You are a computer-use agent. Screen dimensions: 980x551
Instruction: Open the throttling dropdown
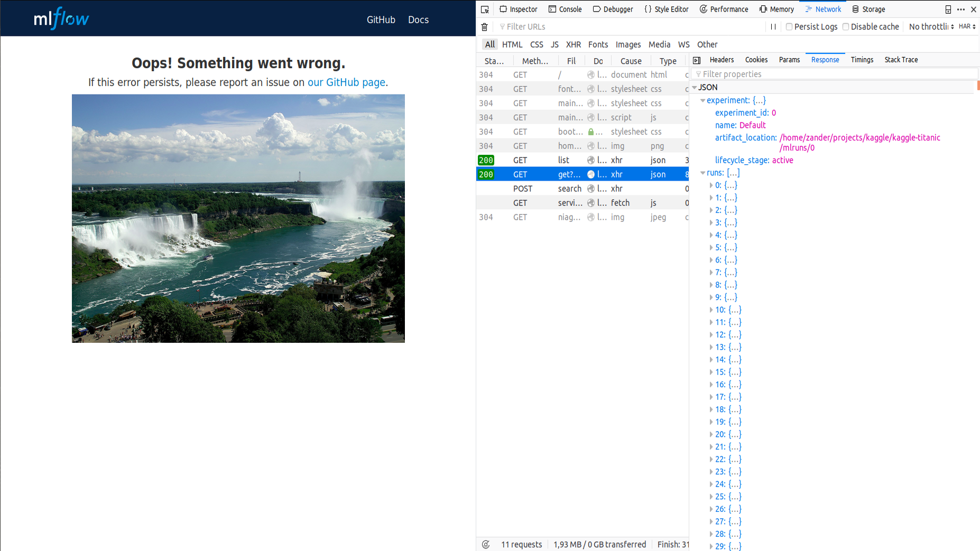[930, 26]
